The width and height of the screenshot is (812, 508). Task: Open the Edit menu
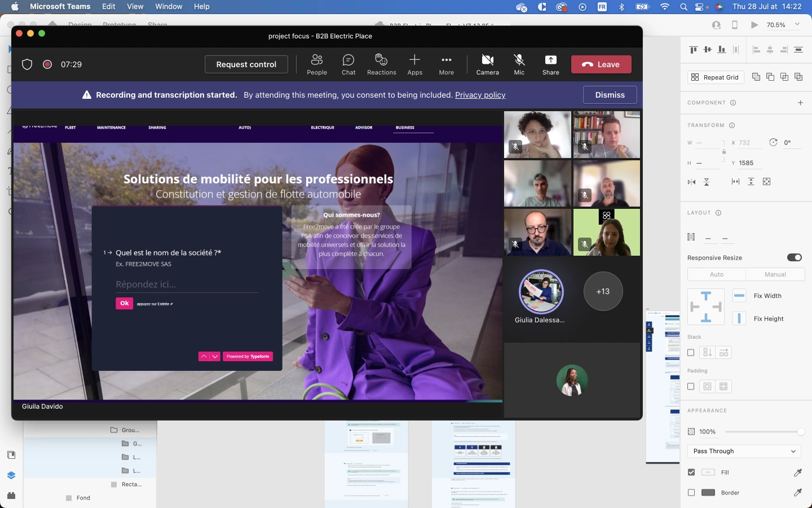point(109,7)
